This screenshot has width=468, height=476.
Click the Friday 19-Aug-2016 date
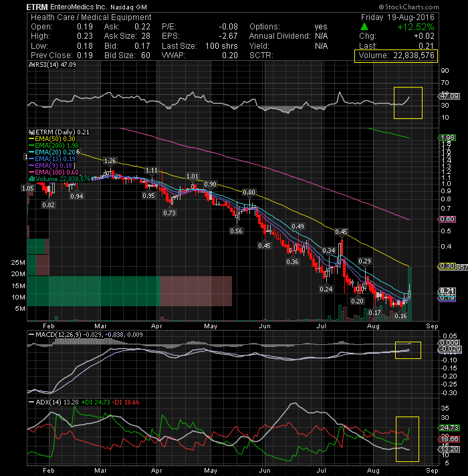click(x=398, y=17)
